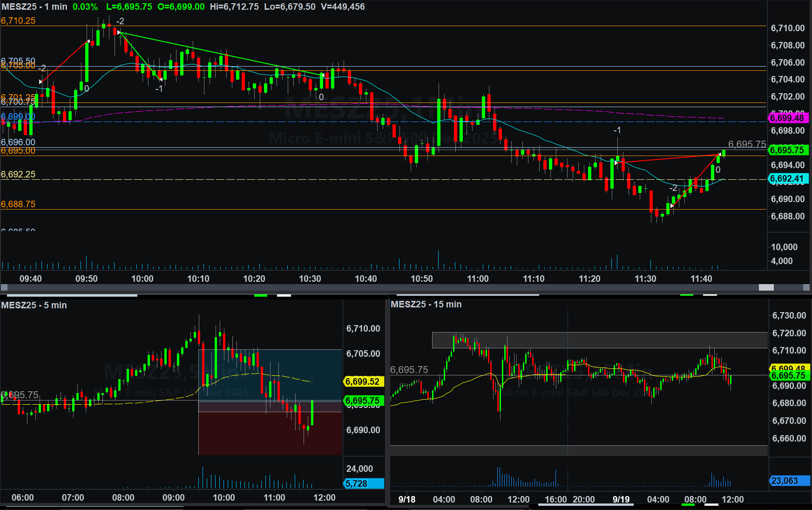Select the yellow 6,692.25 price level label

point(18,174)
